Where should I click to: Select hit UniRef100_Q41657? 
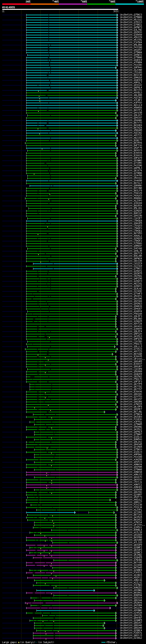click(131, 50)
